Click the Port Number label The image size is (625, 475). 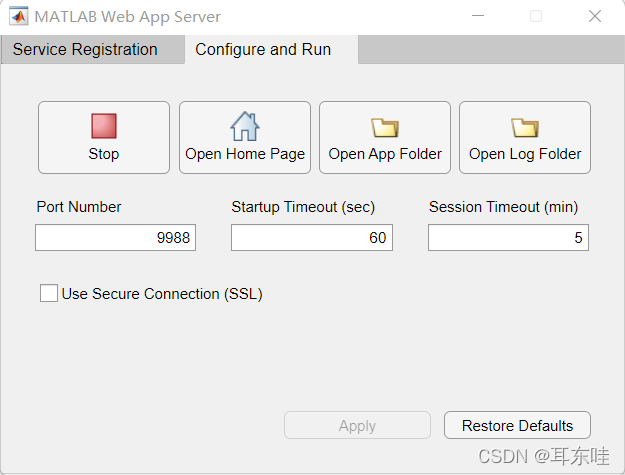(x=79, y=207)
